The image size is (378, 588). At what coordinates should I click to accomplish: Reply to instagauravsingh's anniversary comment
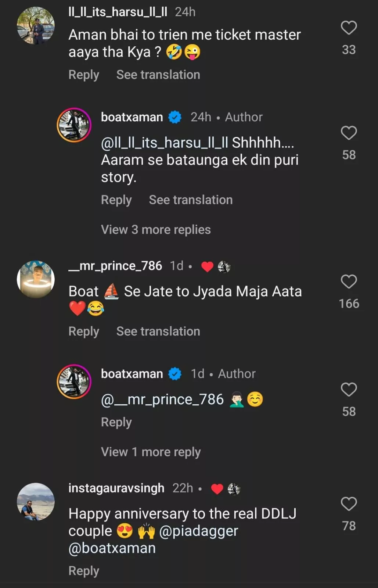coord(84,571)
